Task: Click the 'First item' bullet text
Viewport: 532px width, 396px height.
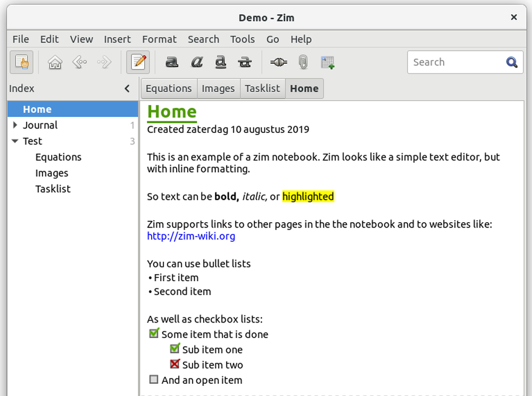Action: [176, 277]
